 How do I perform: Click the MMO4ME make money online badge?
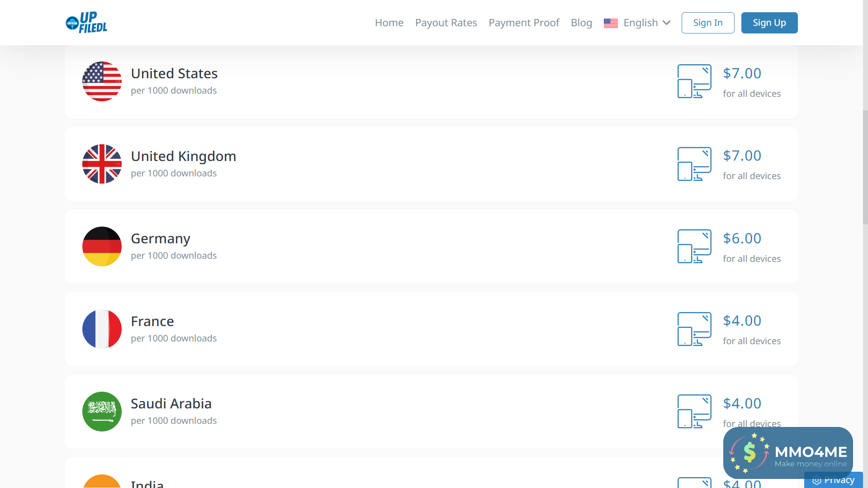(787, 453)
